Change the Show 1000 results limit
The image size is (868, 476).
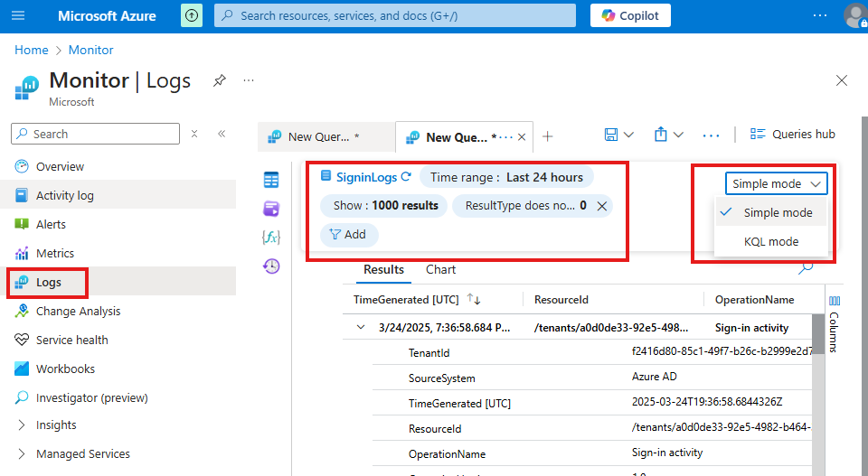coord(384,206)
